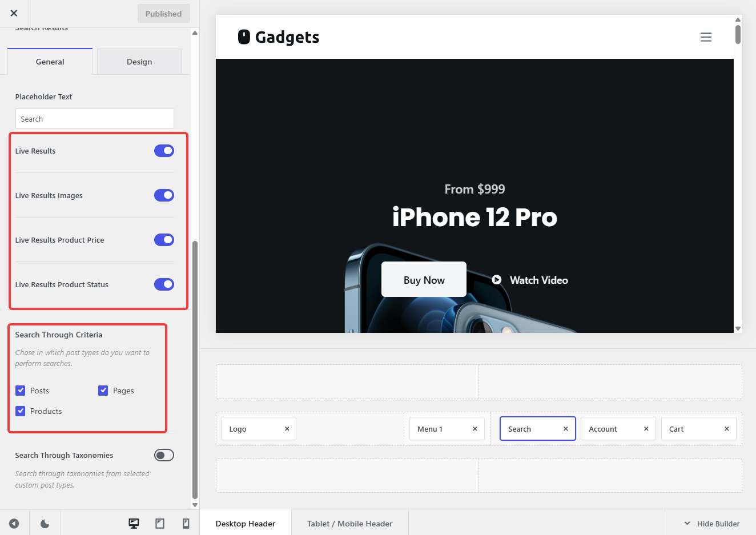Remove the Search element with its X
The height and width of the screenshot is (535, 756).
pos(566,429)
